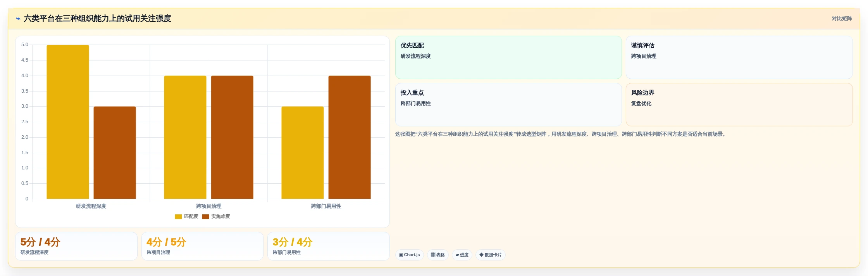The height and width of the screenshot is (276, 868).
Task: Click the 表格 tag
Action: pos(438,255)
